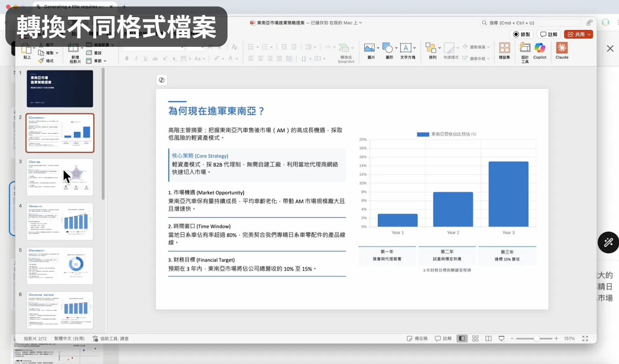Click the 圖形 shapes icon
This screenshot has height=364, width=619.
coord(387,48)
